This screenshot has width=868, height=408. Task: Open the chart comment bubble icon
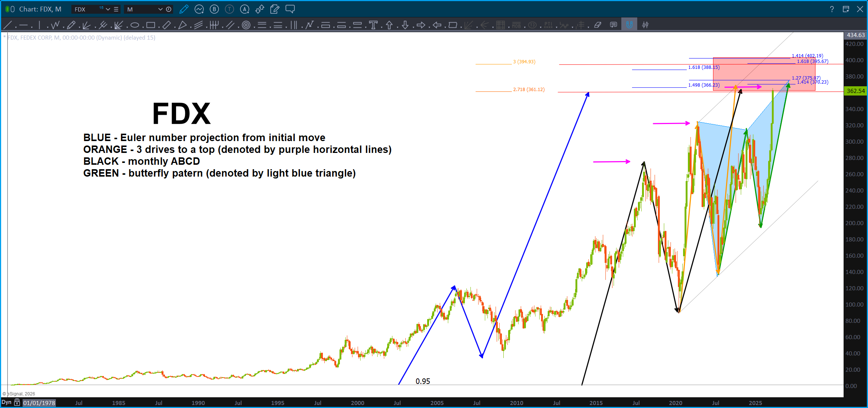290,9
